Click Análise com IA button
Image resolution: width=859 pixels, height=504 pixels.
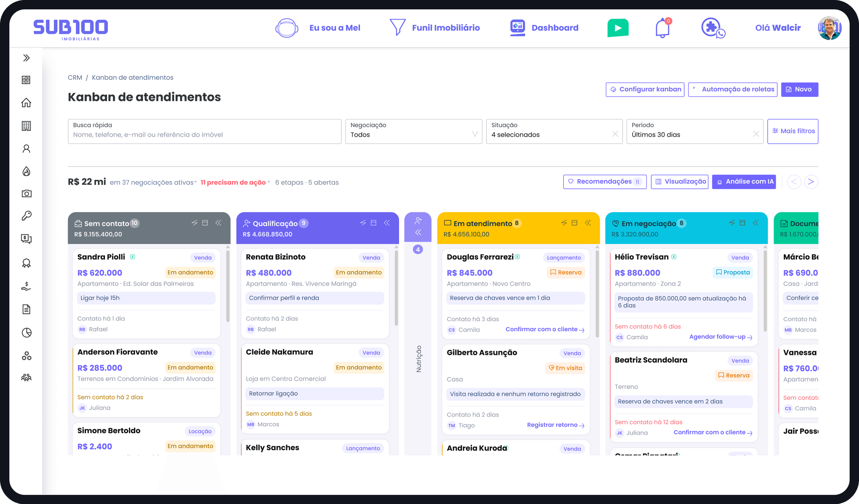click(744, 182)
